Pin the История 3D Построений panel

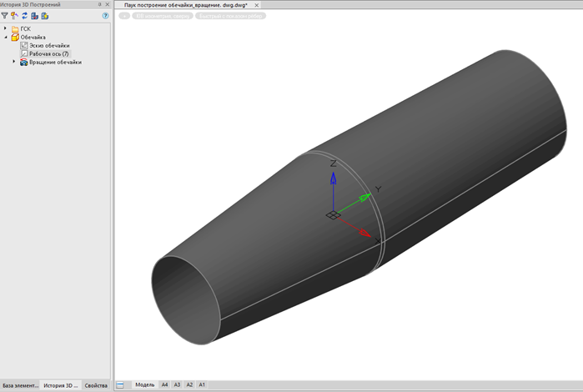click(x=99, y=5)
